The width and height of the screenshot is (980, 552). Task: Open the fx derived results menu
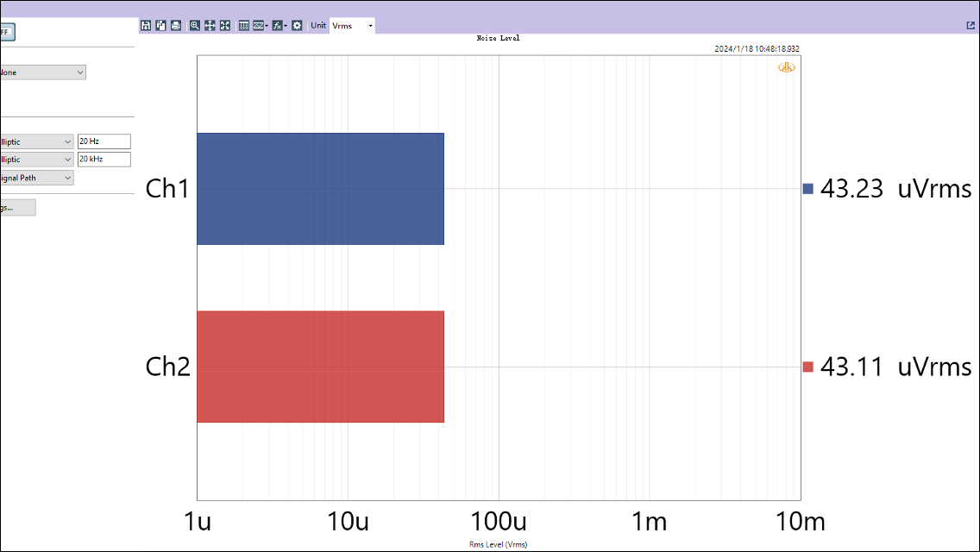(279, 26)
